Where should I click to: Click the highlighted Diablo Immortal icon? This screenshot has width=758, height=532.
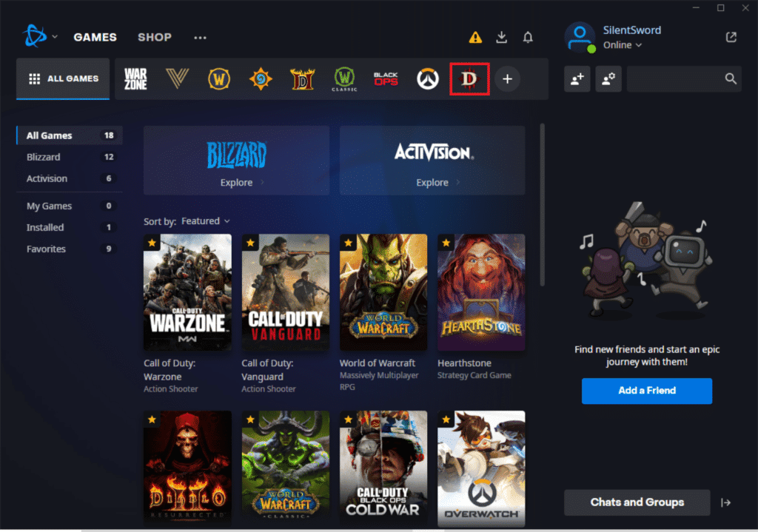pos(469,78)
